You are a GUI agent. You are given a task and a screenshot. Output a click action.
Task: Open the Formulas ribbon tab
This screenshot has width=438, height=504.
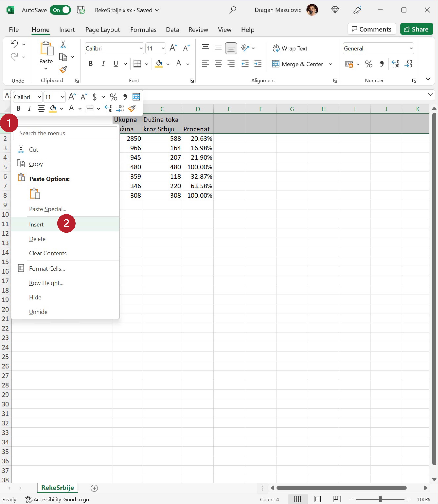[143, 29]
